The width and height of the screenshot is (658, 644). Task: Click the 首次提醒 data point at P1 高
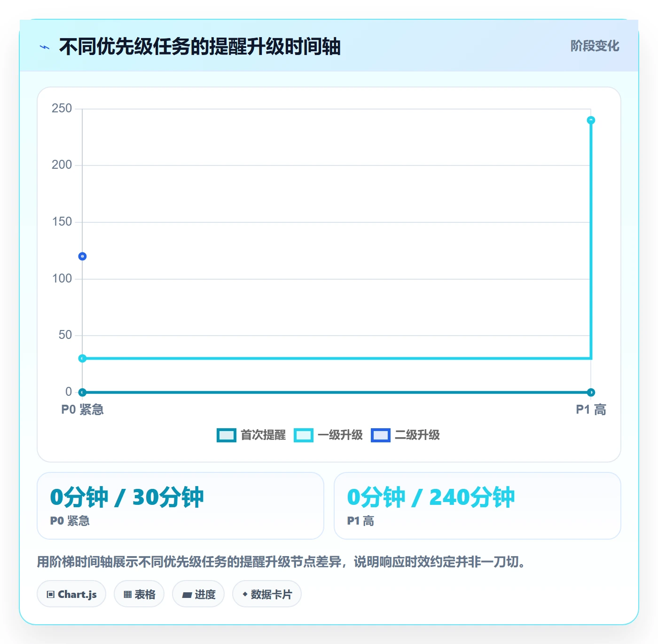click(x=591, y=392)
